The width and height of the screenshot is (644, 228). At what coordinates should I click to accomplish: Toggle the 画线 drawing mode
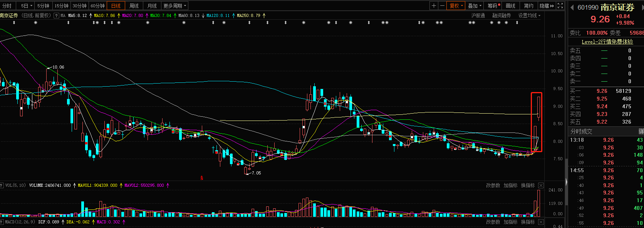click(x=510, y=6)
